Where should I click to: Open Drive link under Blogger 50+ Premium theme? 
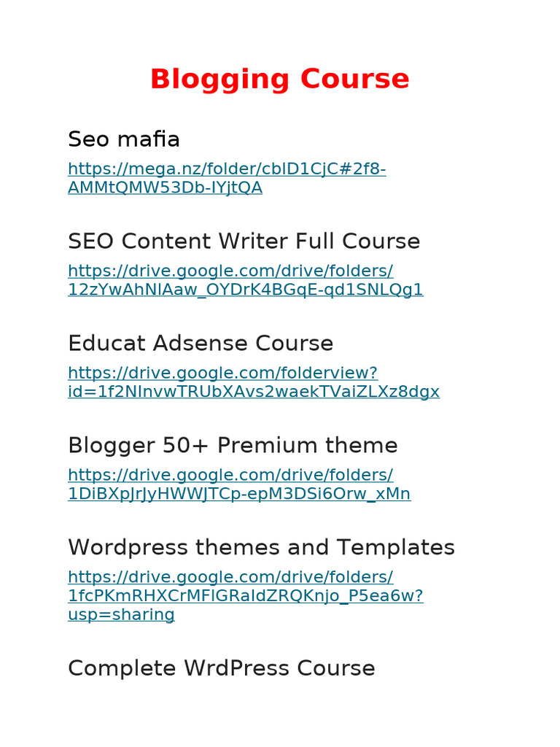[x=230, y=476]
